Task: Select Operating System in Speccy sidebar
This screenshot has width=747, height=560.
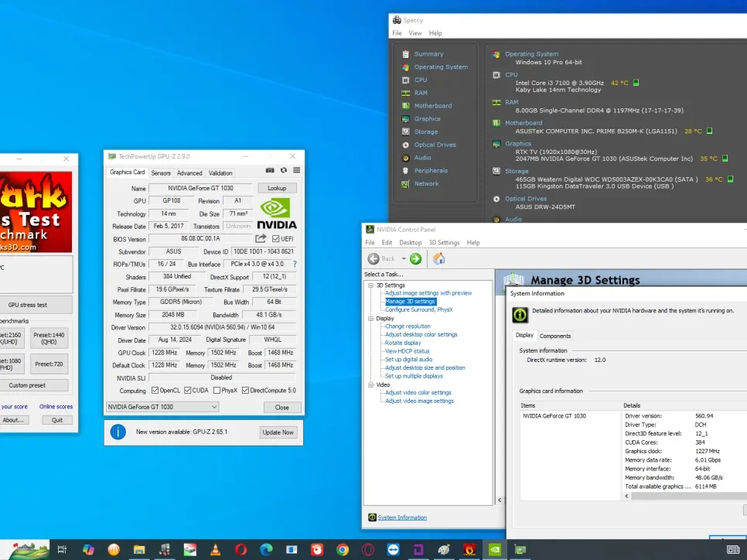Action: click(x=441, y=67)
